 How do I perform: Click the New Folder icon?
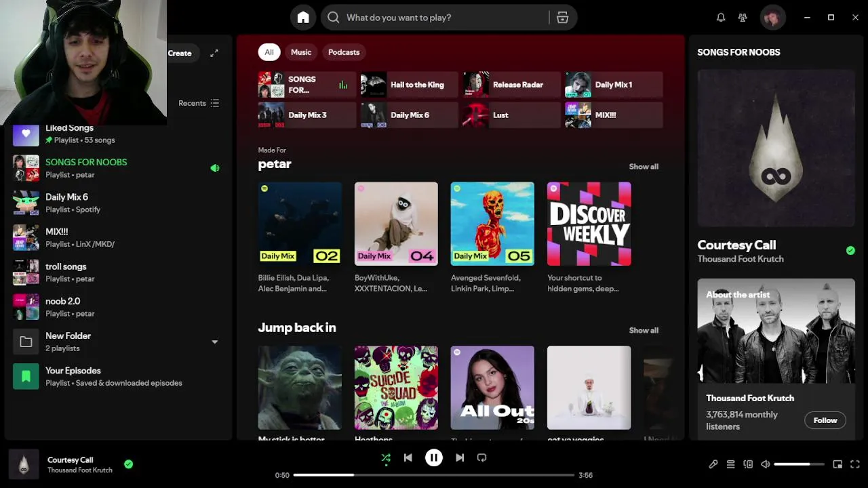pos(26,342)
